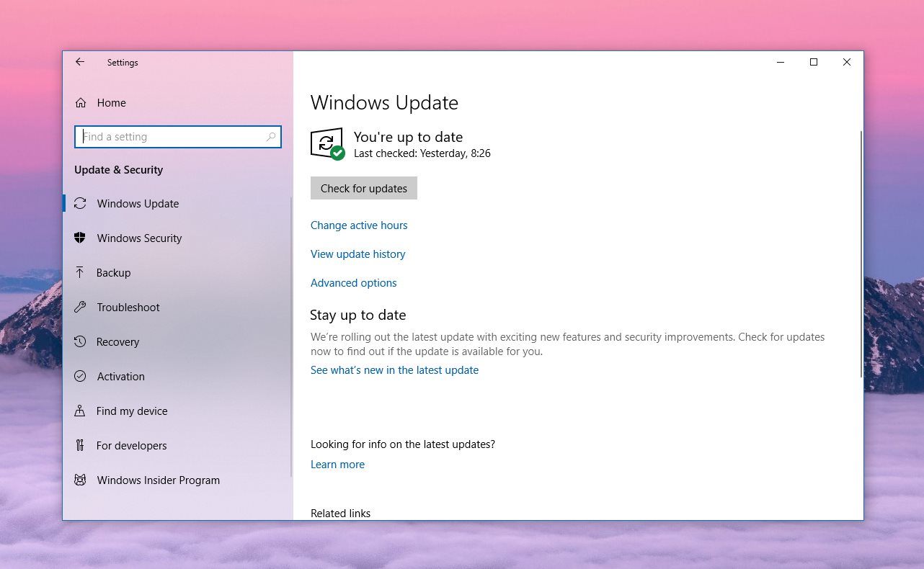Open the Troubleshoot section
Image resolution: width=924 pixels, height=569 pixels.
pos(178,308)
